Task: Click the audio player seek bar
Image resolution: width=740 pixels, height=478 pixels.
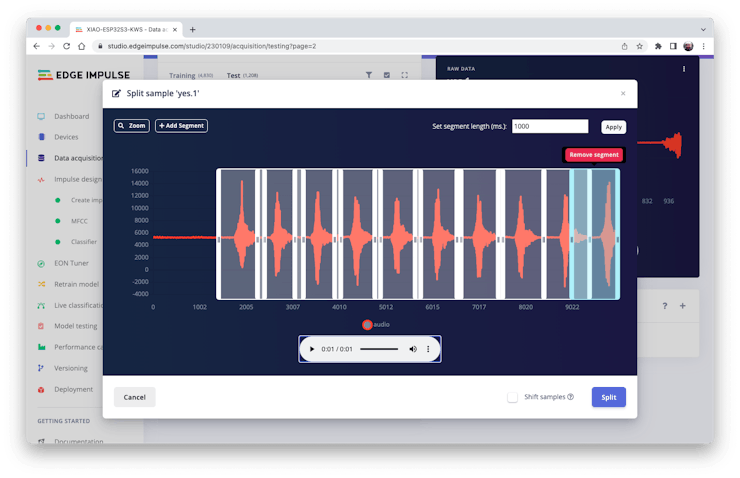Action: (378, 349)
